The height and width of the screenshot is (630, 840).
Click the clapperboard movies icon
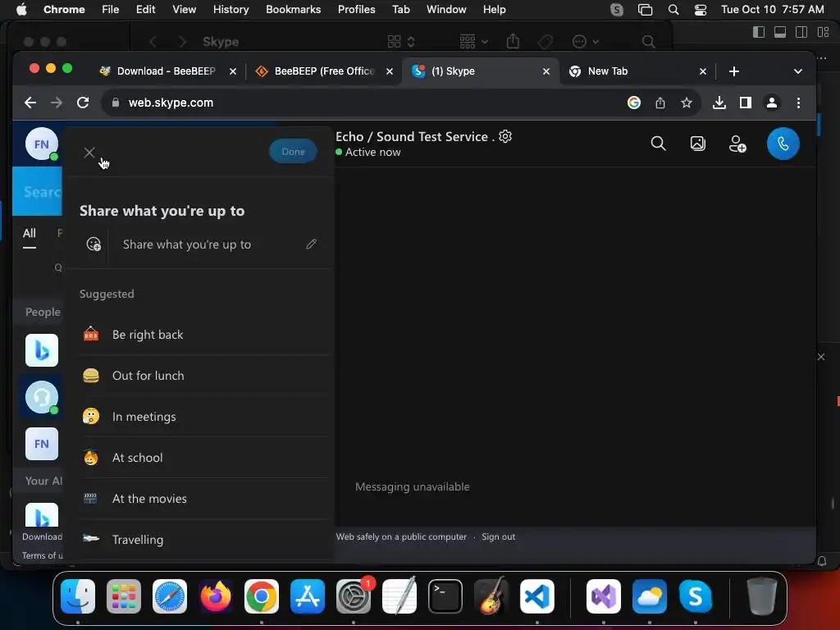90,499
